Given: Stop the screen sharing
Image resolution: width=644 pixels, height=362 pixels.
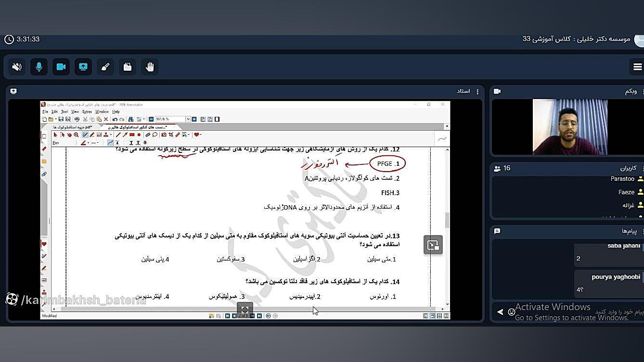Looking at the screenshot, I should point(83,67).
